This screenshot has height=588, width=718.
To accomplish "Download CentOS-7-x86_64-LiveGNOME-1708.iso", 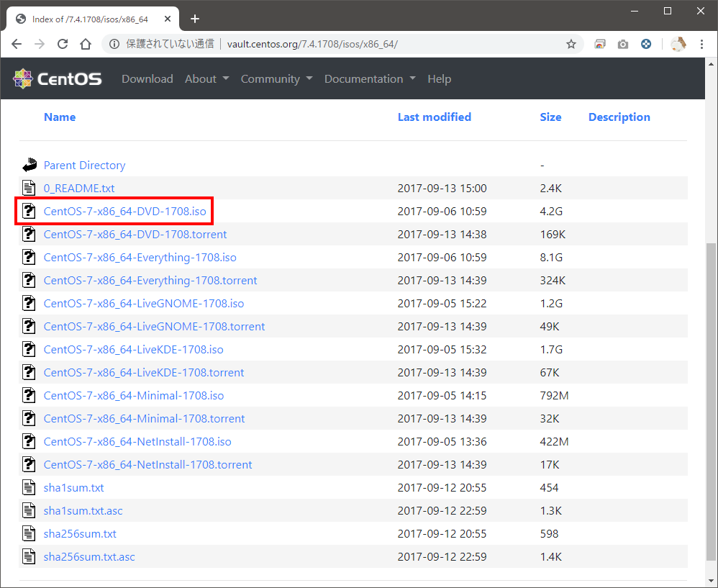I will tap(144, 303).
